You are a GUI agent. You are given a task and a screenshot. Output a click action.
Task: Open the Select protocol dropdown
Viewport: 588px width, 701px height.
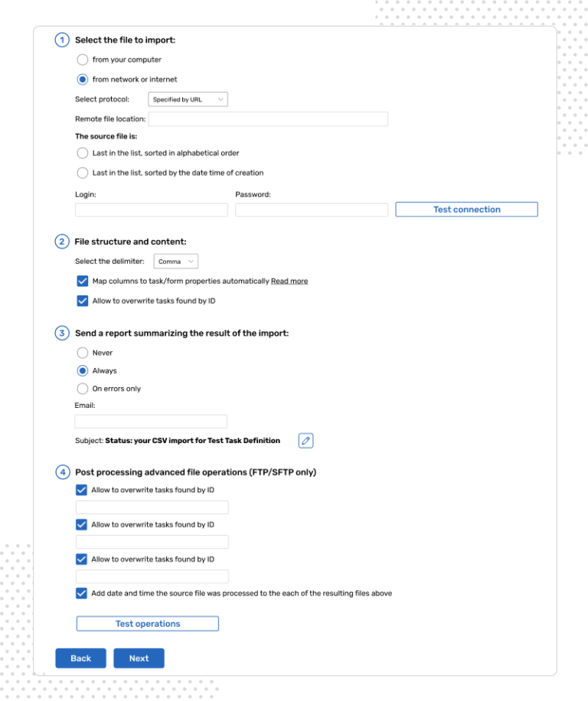pyautogui.click(x=186, y=99)
